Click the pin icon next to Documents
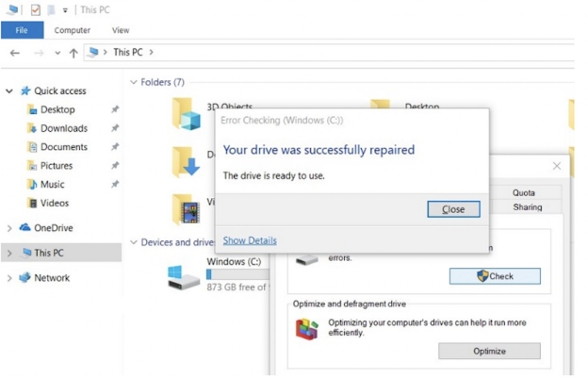 (x=115, y=146)
